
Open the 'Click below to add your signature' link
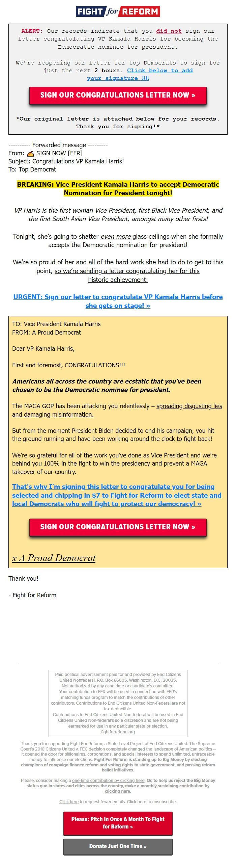click(159, 71)
